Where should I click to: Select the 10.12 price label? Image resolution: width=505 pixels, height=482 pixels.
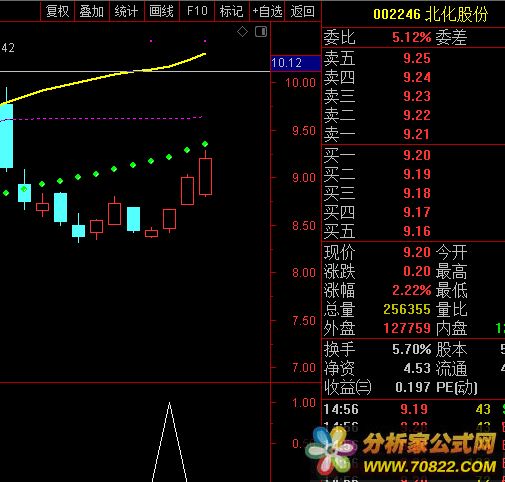pos(295,63)
